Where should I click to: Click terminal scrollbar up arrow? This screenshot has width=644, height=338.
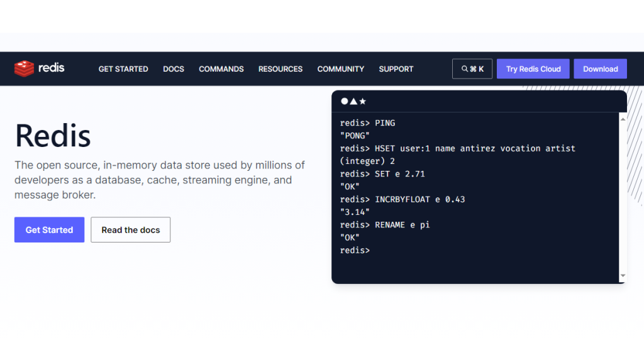[x=623, y=119]
